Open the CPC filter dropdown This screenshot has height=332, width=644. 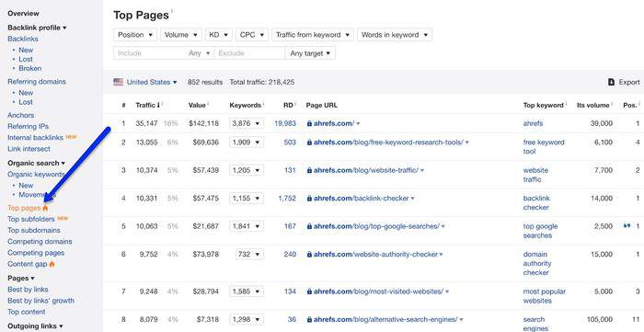(252, 35)
